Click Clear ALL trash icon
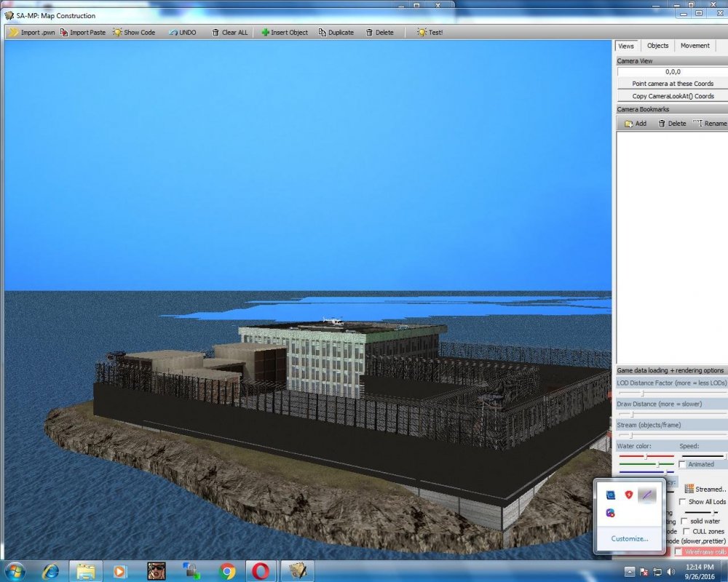This screenshot has height=582, width=728. click(x=215, y=33)
